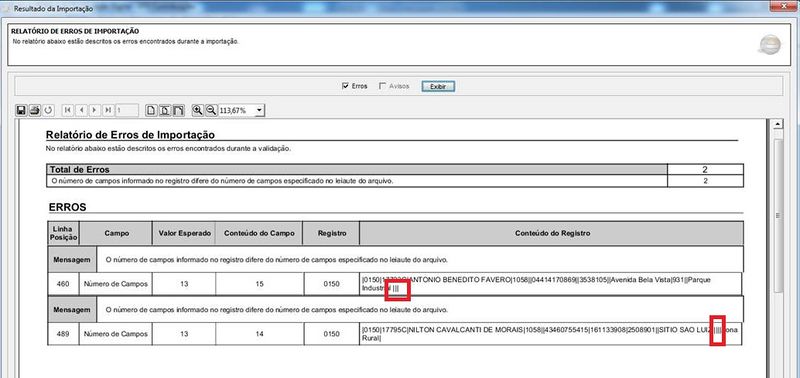800x378 pixels.
Task: Zoom out of the report
Action: tap(211, 110)
